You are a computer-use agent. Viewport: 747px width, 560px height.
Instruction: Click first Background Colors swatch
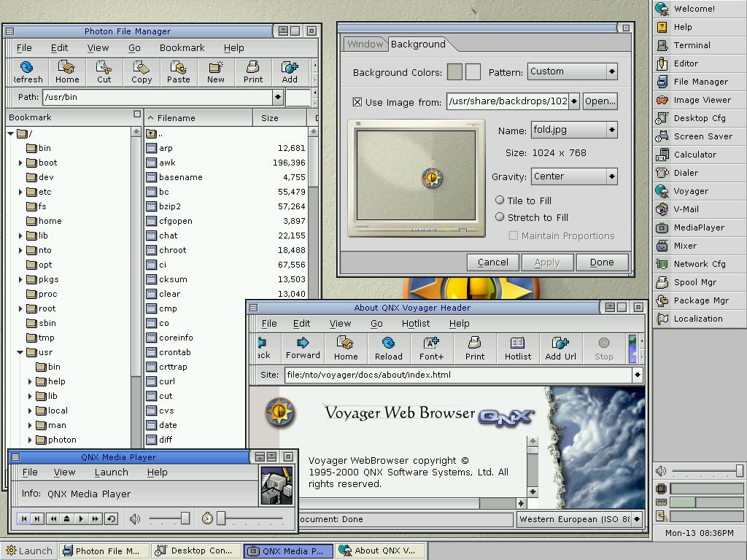455,72
